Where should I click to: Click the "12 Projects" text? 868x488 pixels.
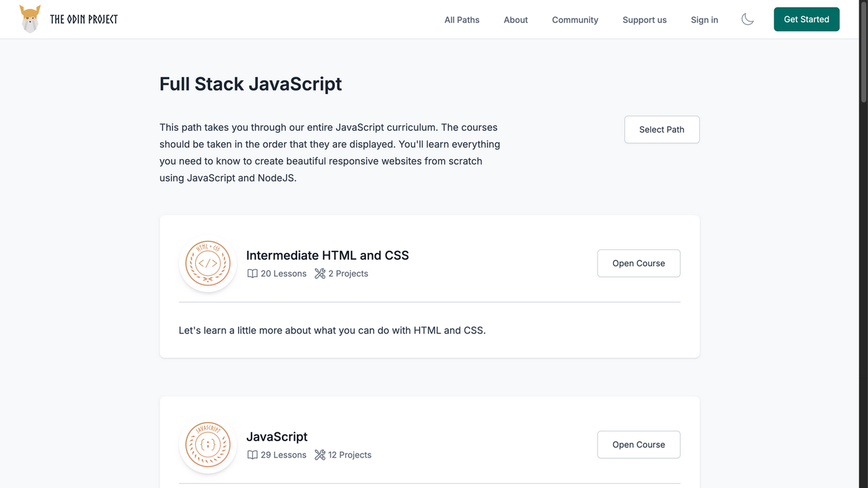point(350,455)
